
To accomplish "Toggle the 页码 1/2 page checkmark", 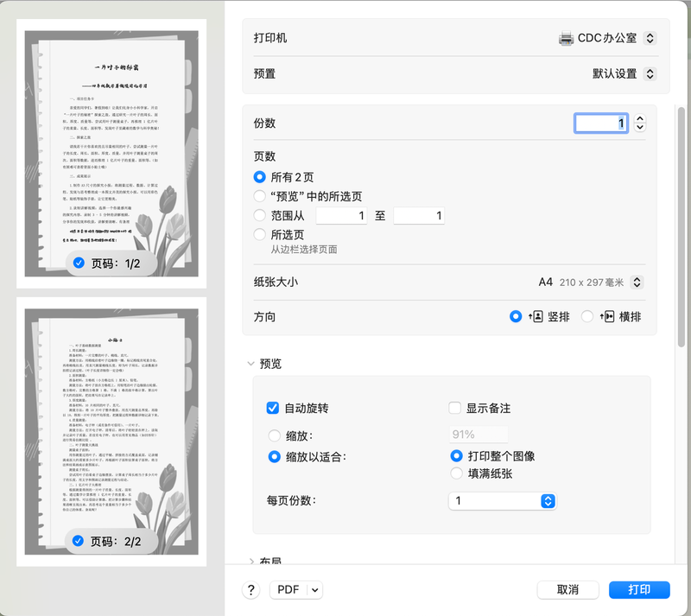I will (79, 263).
